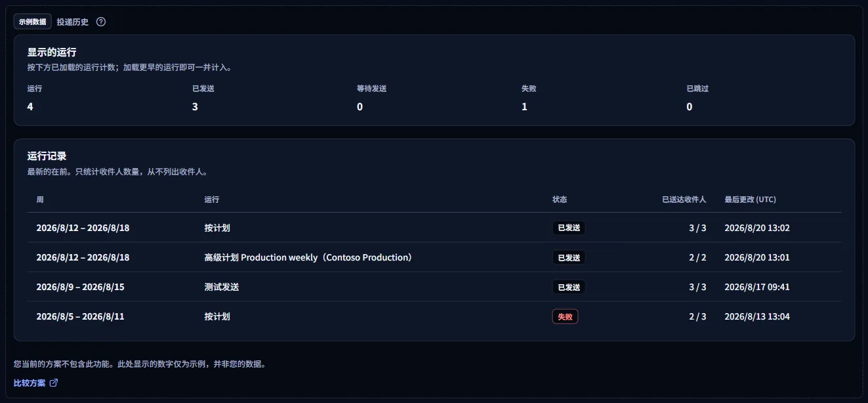The height and width of the screenshot is (403, 868).
Task: Click the 等待发送 summary label
Action: pos(371,89)
